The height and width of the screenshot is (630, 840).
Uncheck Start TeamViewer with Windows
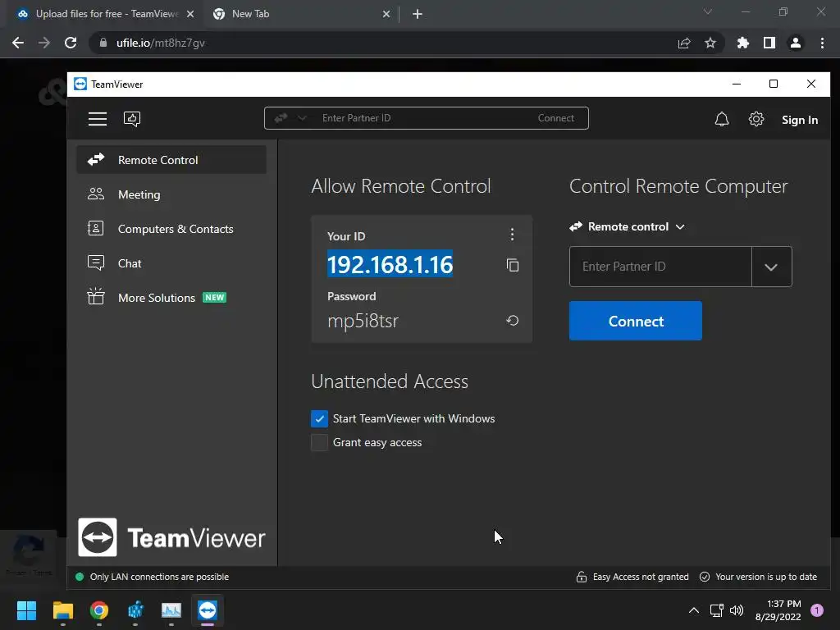click(x=319, y=418)
